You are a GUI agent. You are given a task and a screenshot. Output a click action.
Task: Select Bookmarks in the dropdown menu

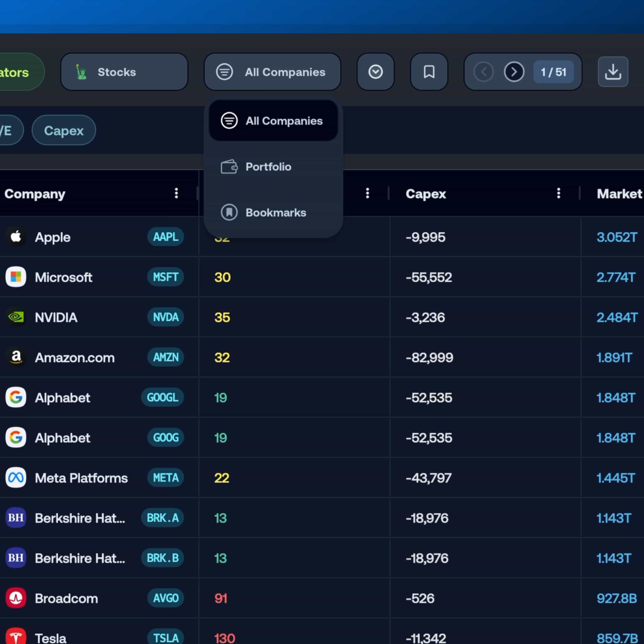(x=273, y=212)
